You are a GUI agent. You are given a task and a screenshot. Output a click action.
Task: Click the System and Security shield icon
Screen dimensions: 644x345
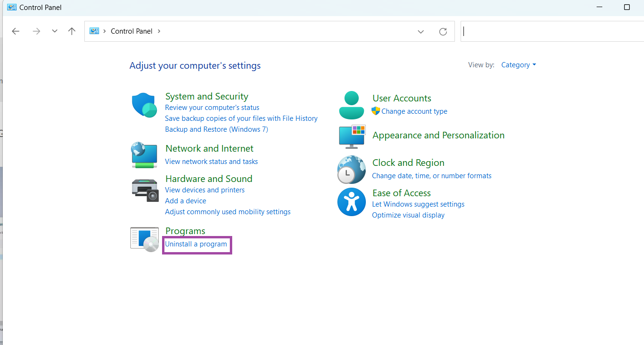145,105
